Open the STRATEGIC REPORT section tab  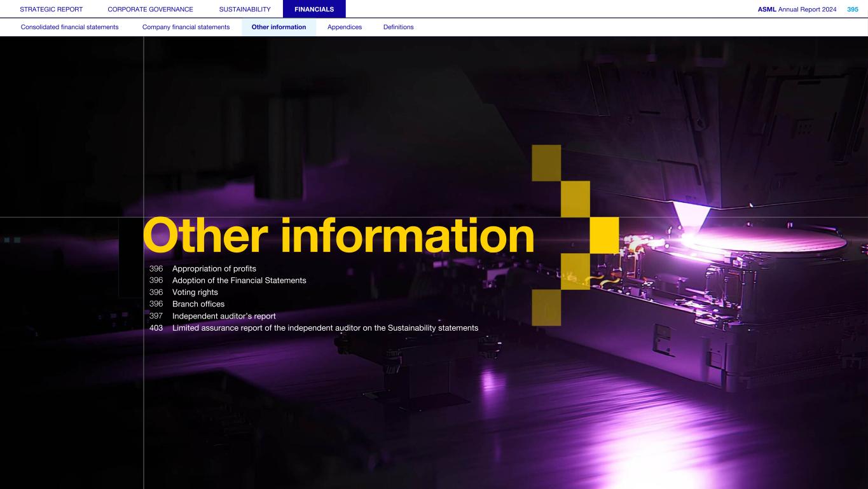(x=51, y=9)
